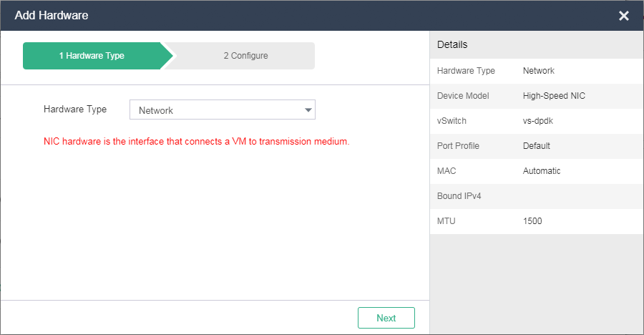
Task: Close the Add Hardware dialog
Action: coord(623,16)
